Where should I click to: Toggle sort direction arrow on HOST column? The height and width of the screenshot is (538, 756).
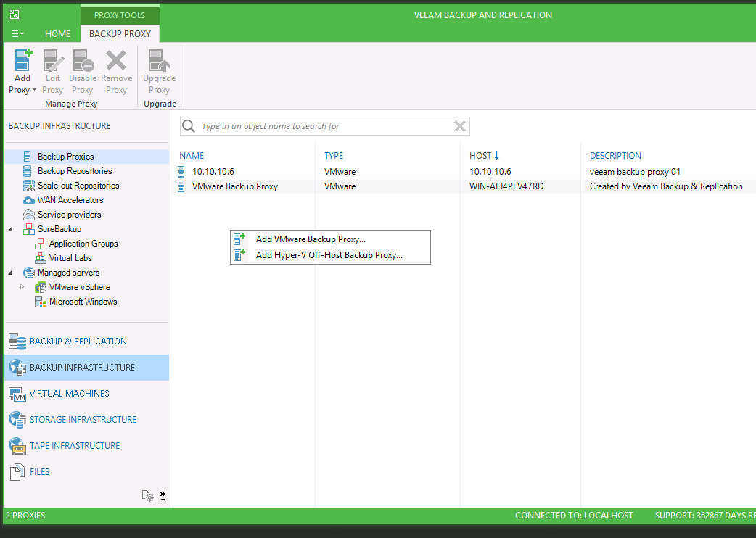[x=496, y=156]
